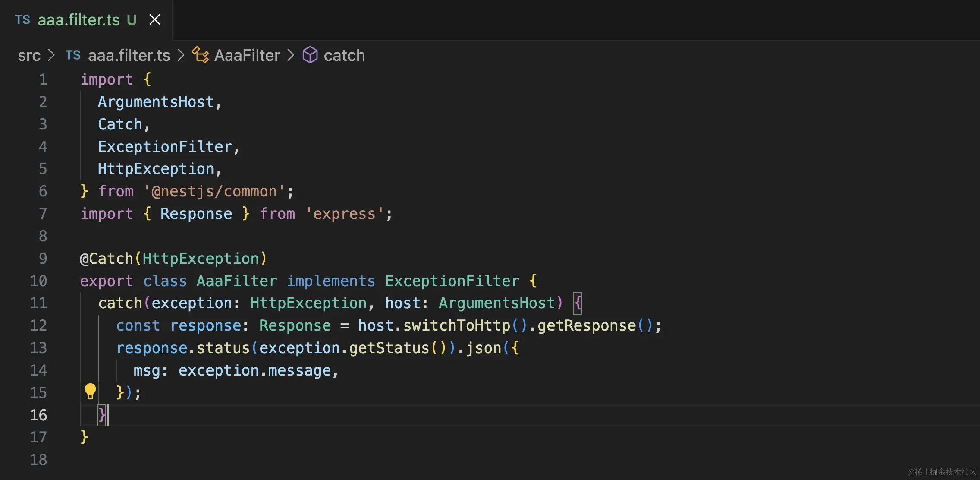Click the yellow lightbulb quick-fix icon

(90, 391)
